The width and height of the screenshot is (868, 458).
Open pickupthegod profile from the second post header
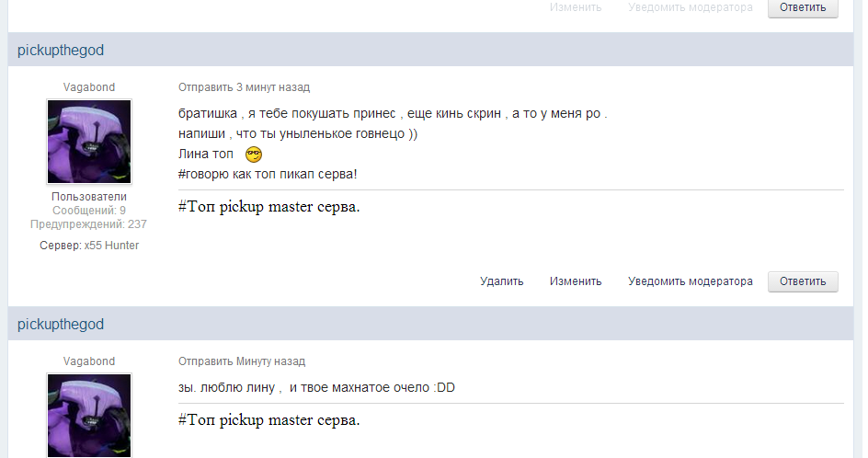pyautogui.click(x=61, y=324)
